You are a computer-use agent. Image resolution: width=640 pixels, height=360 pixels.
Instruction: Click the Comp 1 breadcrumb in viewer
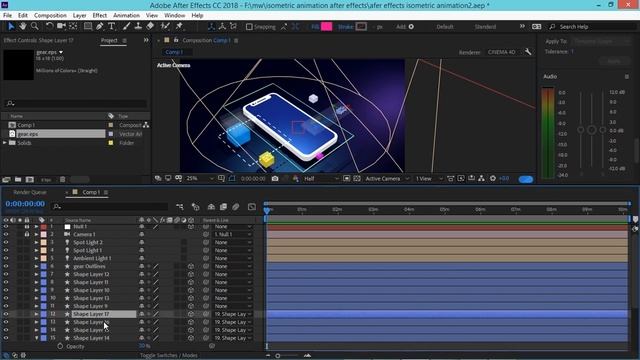point(174,52)
